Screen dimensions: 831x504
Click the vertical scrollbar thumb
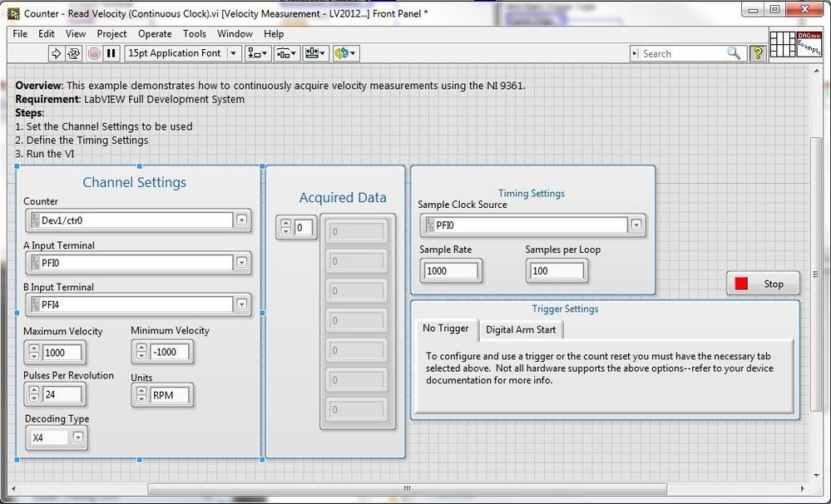pos(816,274)
